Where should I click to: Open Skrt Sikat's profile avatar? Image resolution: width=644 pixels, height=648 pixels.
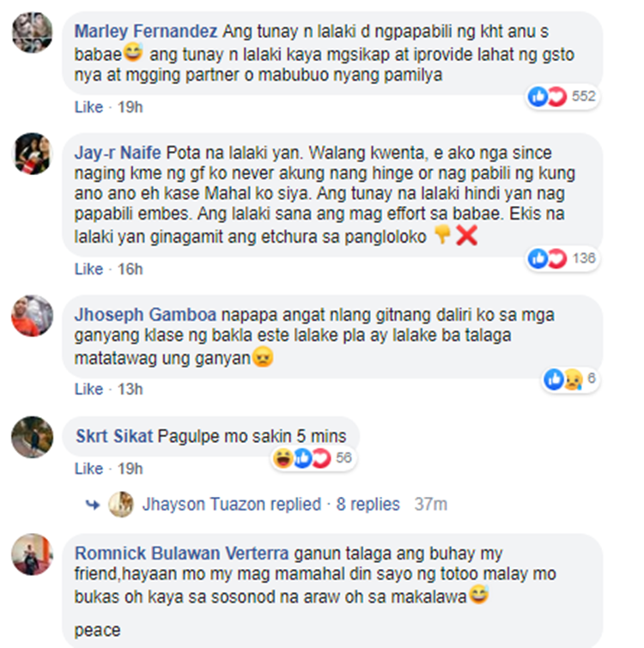[x=33, y=437]
